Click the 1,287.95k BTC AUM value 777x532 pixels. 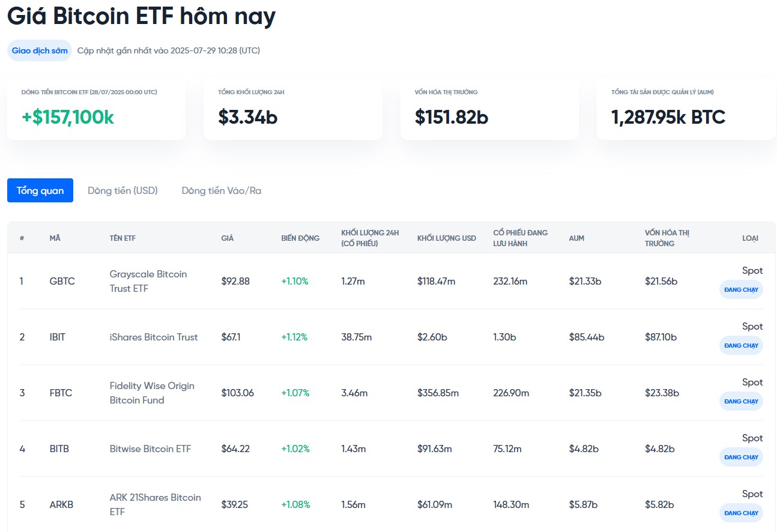click(668, 117)
